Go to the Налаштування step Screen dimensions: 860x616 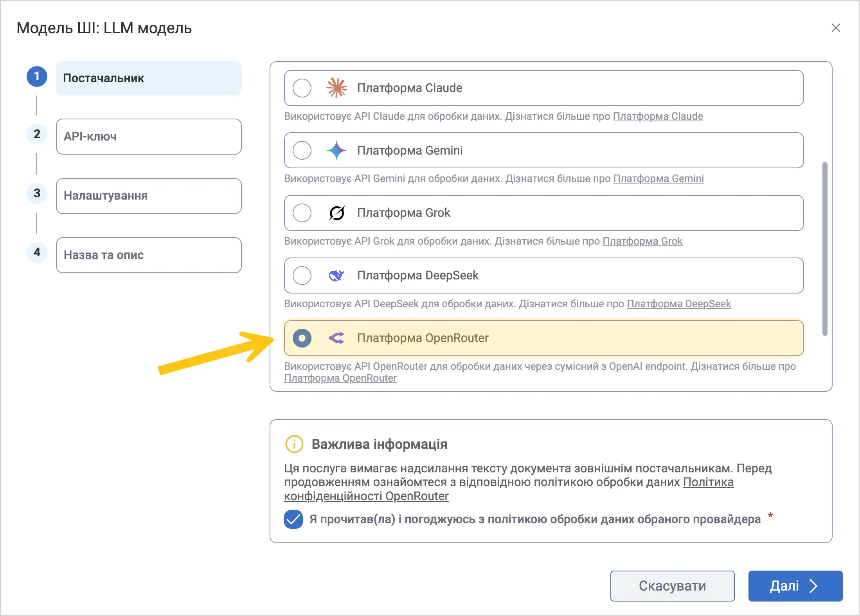tap(149, 196)
